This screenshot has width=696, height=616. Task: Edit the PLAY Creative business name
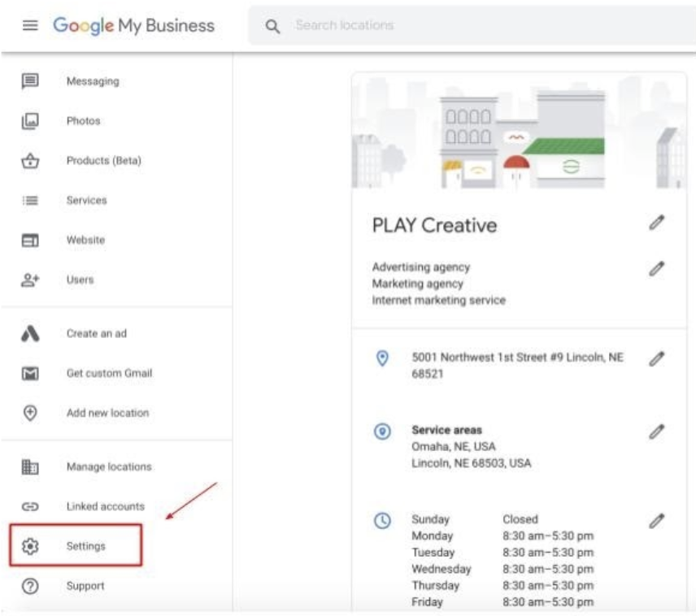pyautogui.click(x=656, y=223)
